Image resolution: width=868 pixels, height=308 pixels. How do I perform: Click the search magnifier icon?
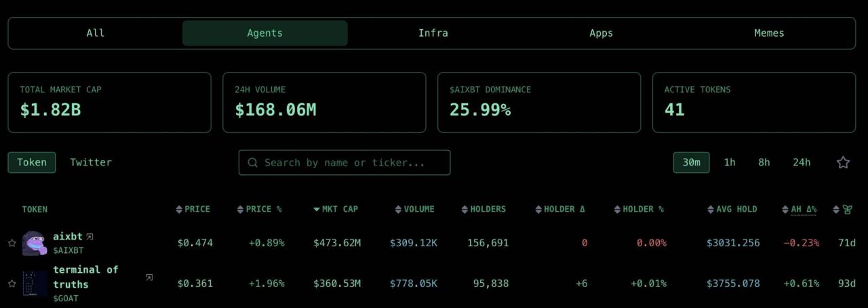point(253,163)
